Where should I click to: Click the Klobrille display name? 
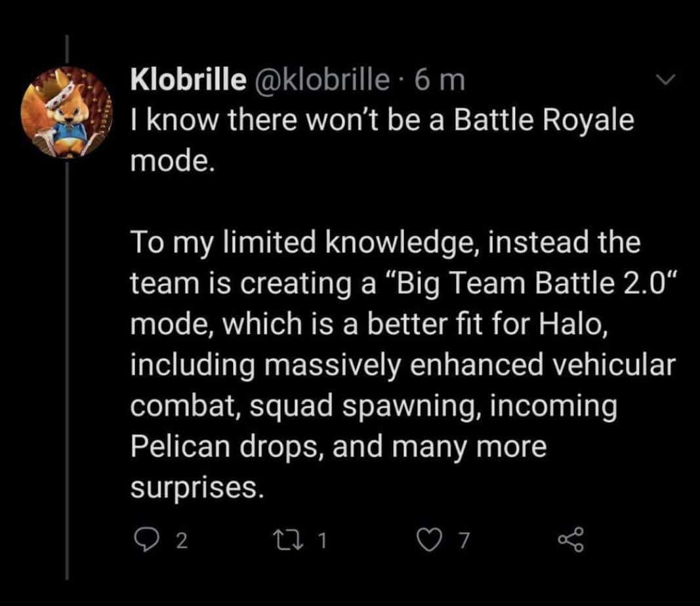pyautogui.click(x=188, y=79)
